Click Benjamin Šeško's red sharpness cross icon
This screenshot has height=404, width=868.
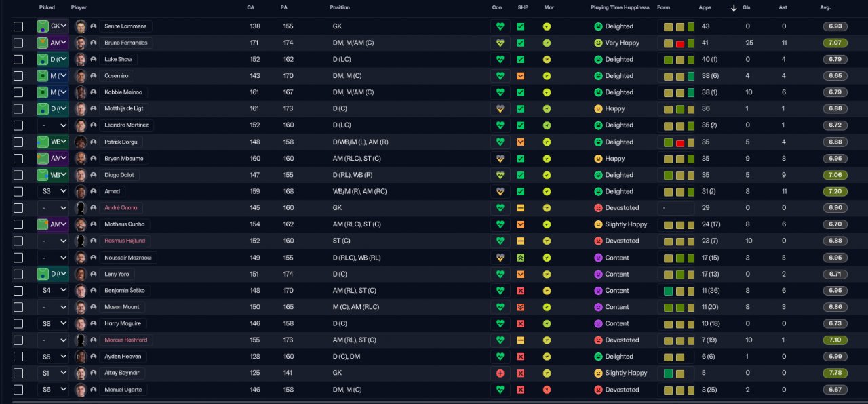click(520, 291)
